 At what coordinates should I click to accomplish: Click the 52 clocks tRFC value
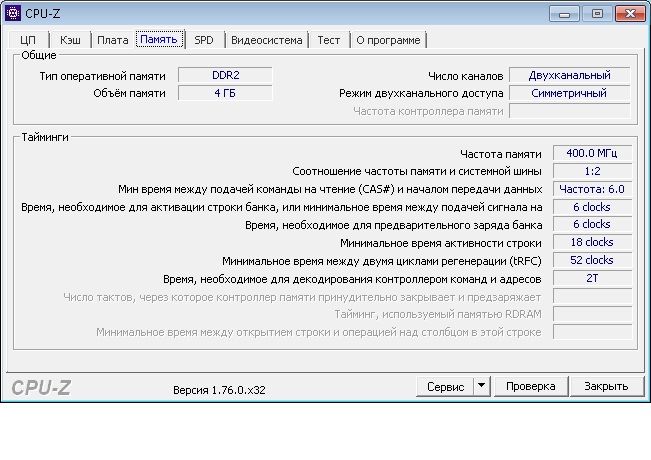pyautogui.click(x=592, y=260)
